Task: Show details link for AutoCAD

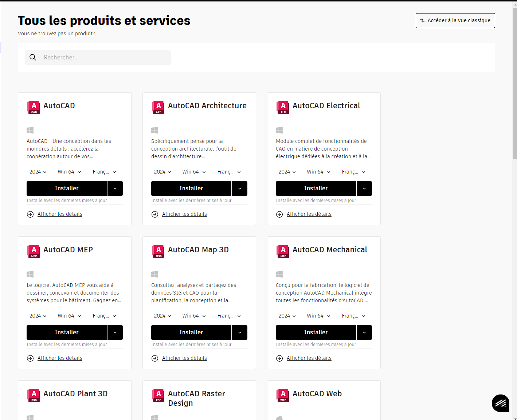Action: click(x=60, y=214)
